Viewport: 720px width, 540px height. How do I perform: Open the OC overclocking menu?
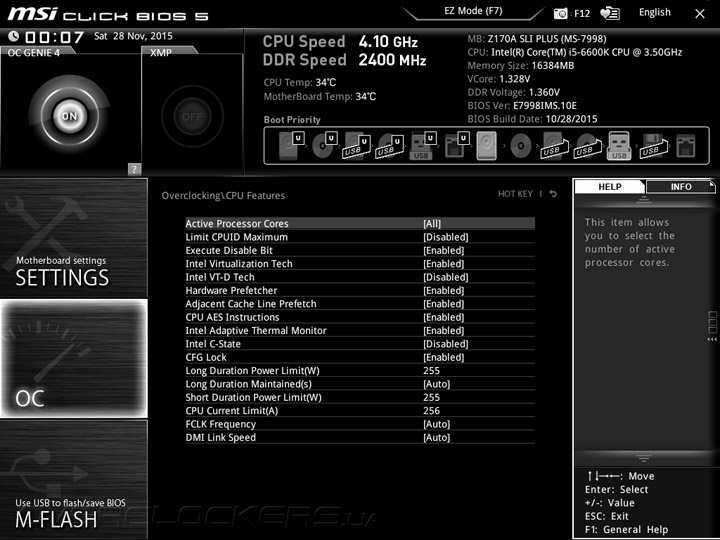tap(73, 358)
